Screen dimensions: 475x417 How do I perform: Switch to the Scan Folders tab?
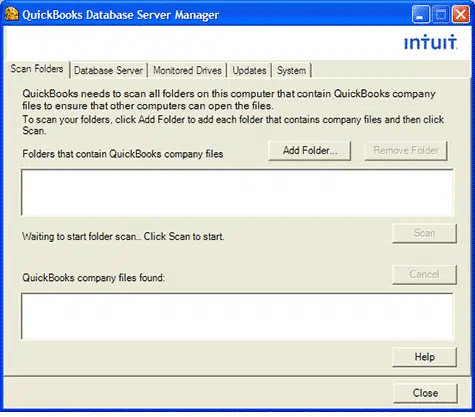coord(37,69)
